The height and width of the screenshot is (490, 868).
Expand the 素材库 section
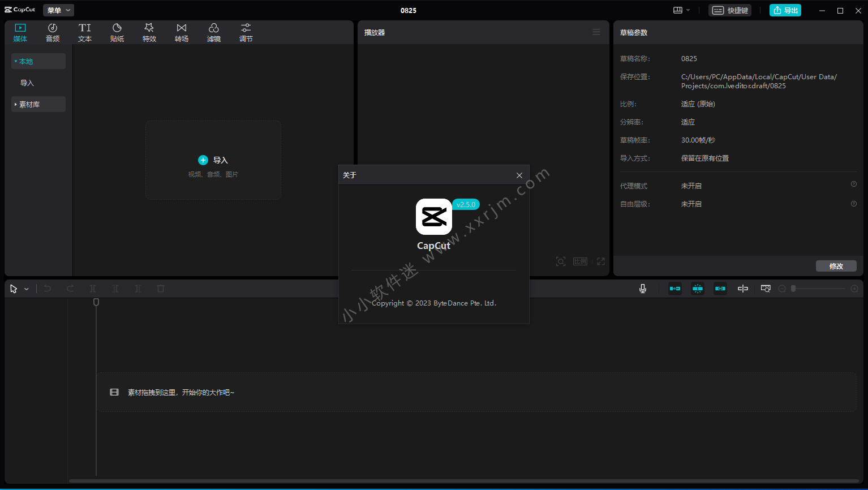[38, 104]
